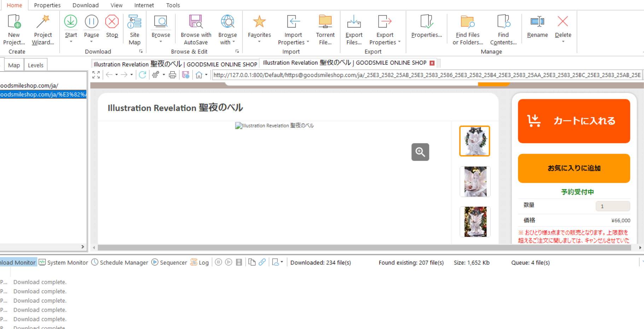Expand the Pause button dropdown arrow
The image size is (644, 329).
click(92, 42)
